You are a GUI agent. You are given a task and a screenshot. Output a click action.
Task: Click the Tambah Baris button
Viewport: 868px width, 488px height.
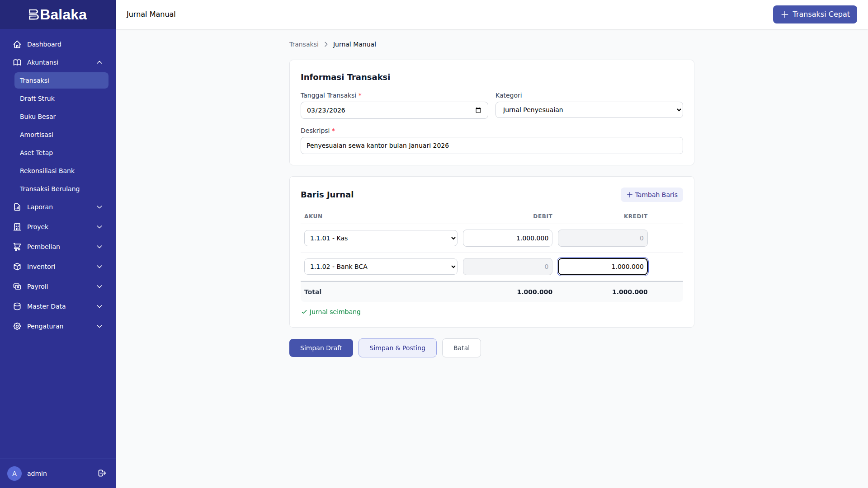coord(651,195)
